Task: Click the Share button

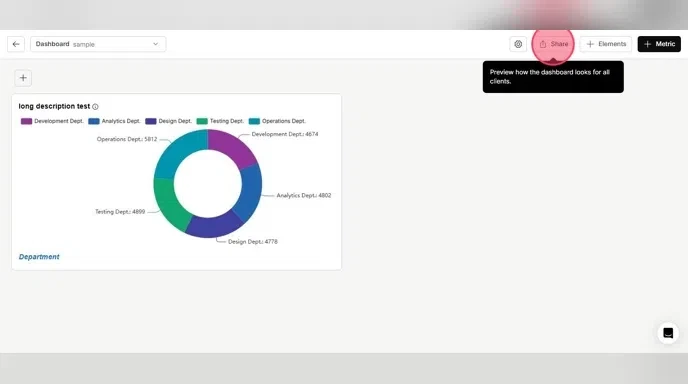Action: coord(553,44)
